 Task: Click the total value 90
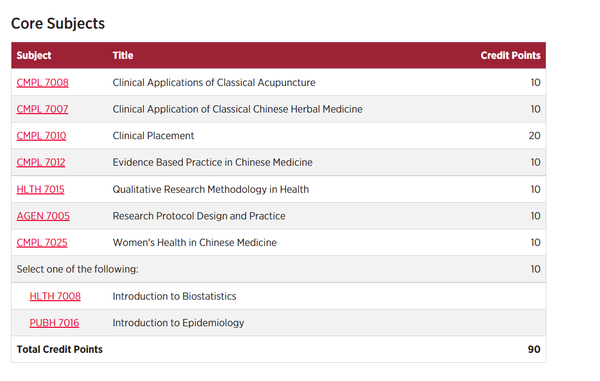pyautogui.click(x=534, y=349)
